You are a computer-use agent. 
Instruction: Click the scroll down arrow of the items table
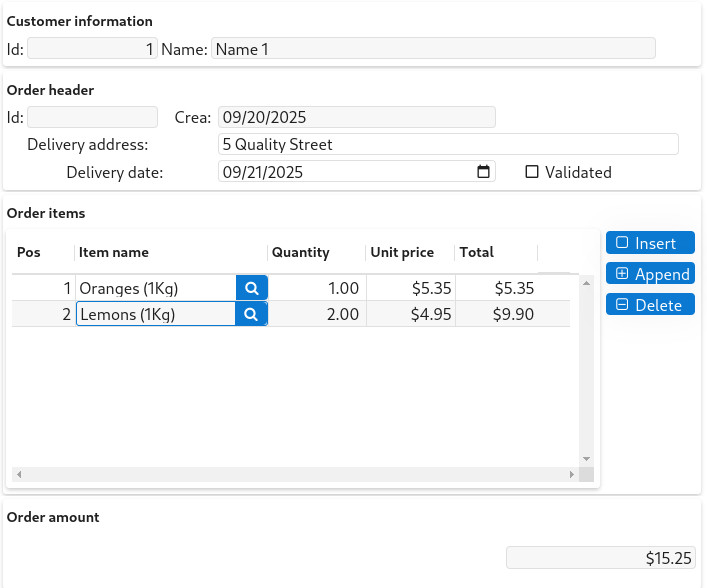[x=586, y=459]
